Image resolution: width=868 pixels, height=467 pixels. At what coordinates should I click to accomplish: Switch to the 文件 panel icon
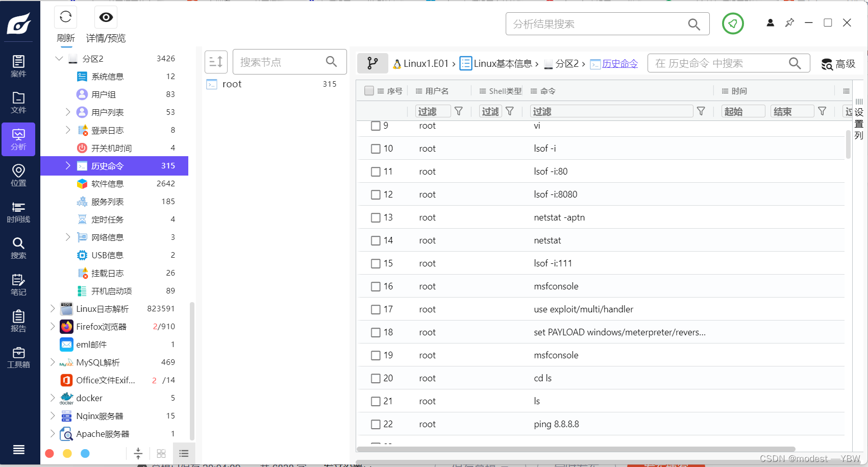point(18,102)
